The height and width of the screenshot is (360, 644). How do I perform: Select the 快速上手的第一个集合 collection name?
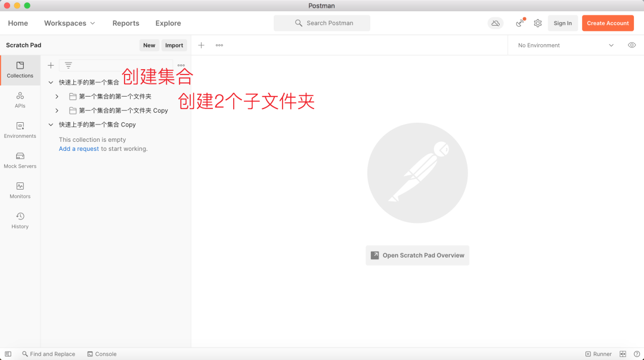tap(89, 82)
